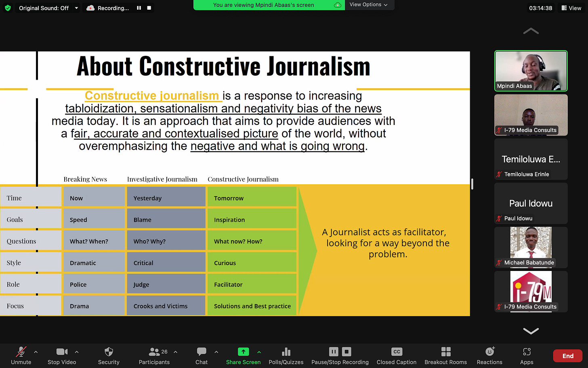Expand arrow next to Participants
The height and width of the screenshot is (368, 588).
(175, 352)
